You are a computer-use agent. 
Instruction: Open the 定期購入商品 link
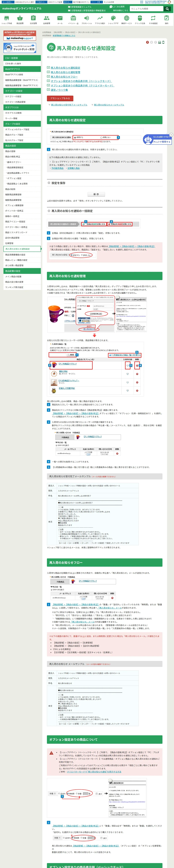pos(73,168)
